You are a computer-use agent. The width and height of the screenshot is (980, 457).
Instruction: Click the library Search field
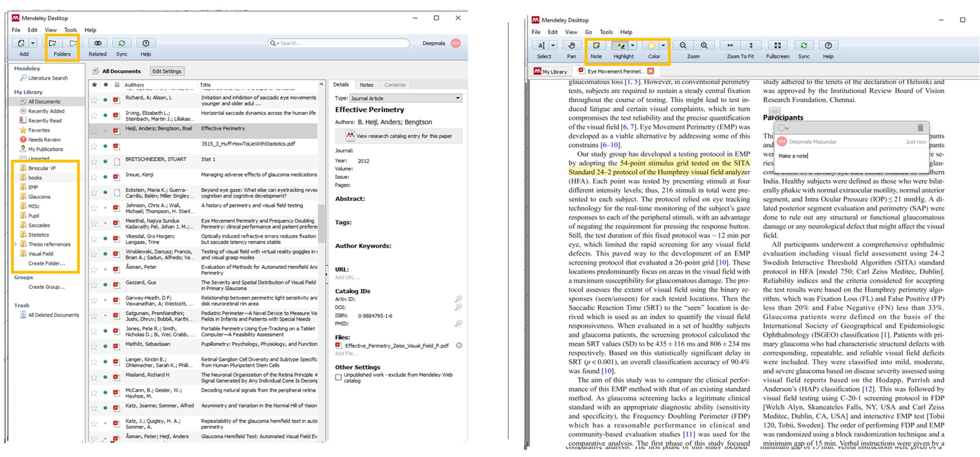click(339, 44)
